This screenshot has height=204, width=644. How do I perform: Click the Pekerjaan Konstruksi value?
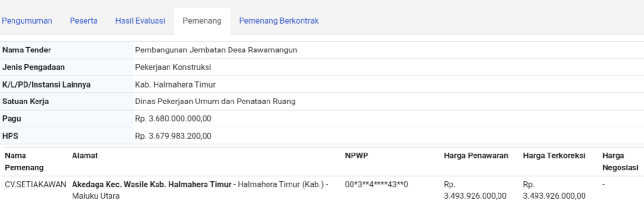point(173,67)
